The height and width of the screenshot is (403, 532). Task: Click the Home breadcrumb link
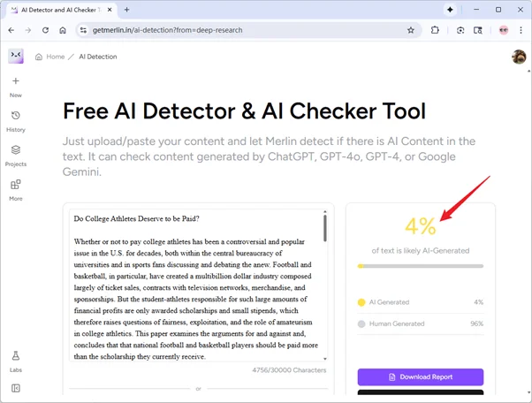tap(50, 57)
